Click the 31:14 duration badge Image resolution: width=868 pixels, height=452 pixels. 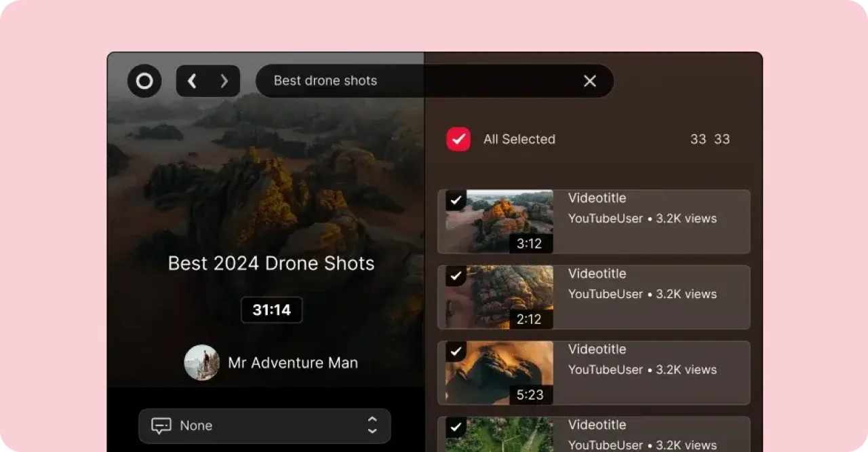tap(271, 310)
